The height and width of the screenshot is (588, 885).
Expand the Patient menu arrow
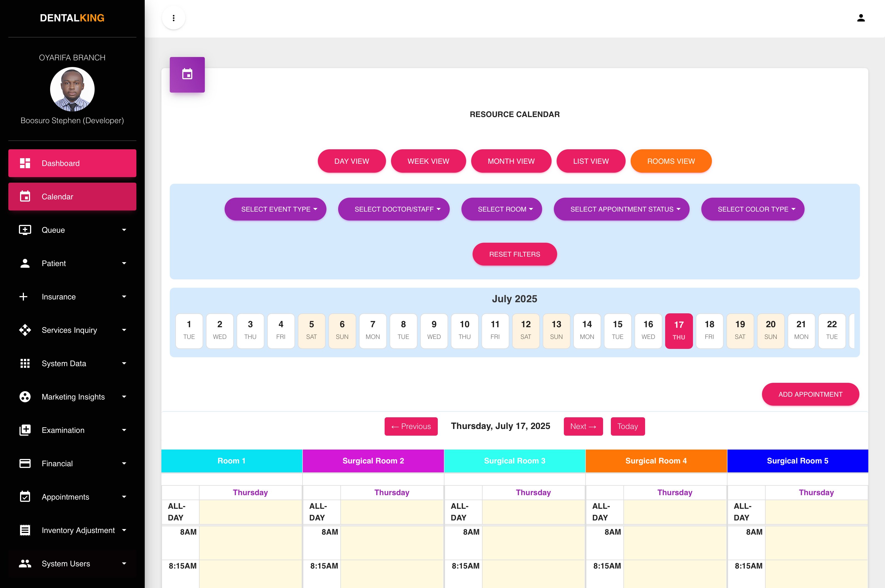[124, 263]
